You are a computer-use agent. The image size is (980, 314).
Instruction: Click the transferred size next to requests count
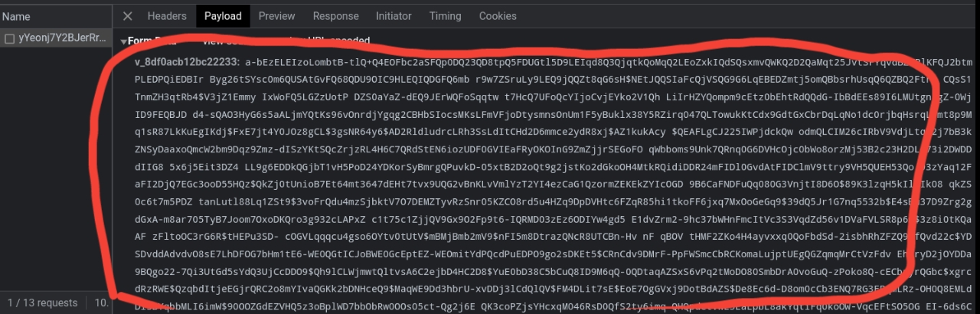(101, 303)
